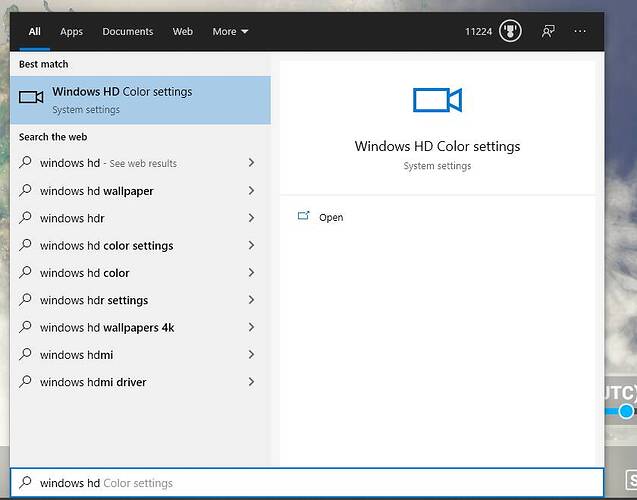Expand arrow for 'windows hdmi'
The width and height of the screenshot is (637, 500).
pos(251,354)
